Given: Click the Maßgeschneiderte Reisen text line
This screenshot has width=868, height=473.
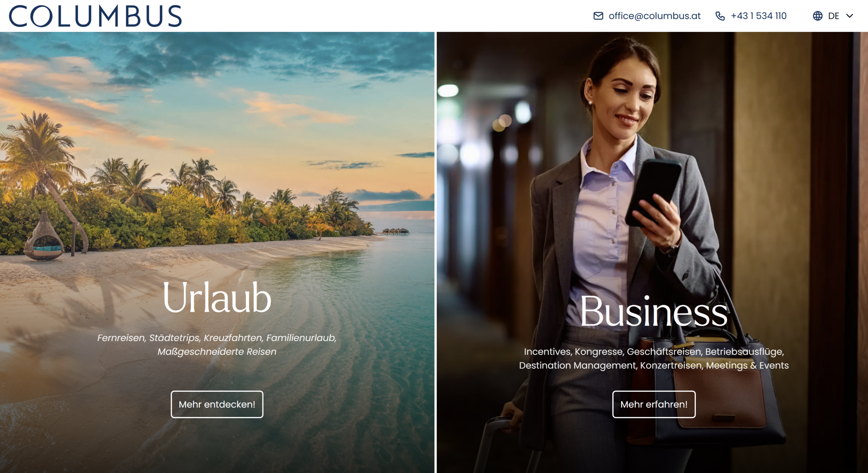Looking at the screenshot, I should click(217, 352).
